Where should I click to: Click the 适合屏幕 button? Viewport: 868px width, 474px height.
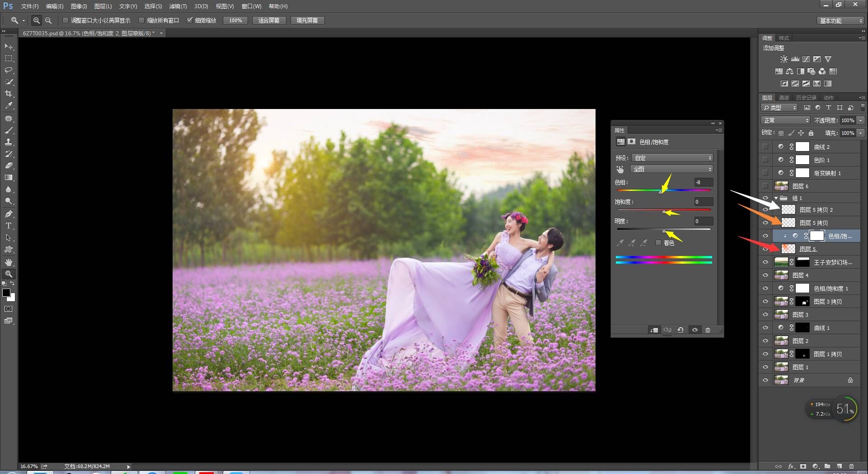[268, 20]
